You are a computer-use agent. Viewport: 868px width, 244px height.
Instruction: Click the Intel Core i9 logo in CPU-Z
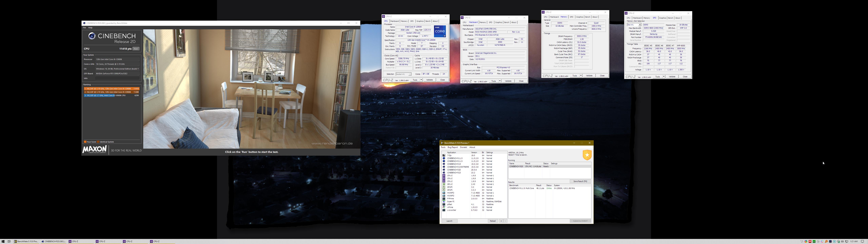pos(440,31)
